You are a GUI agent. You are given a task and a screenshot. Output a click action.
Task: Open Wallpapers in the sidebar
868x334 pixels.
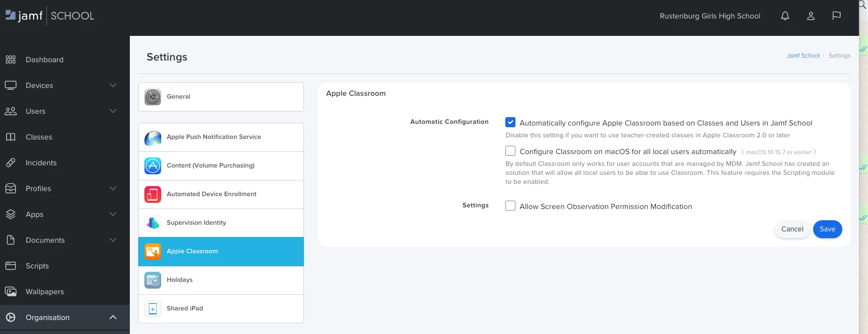coord(65,291)
